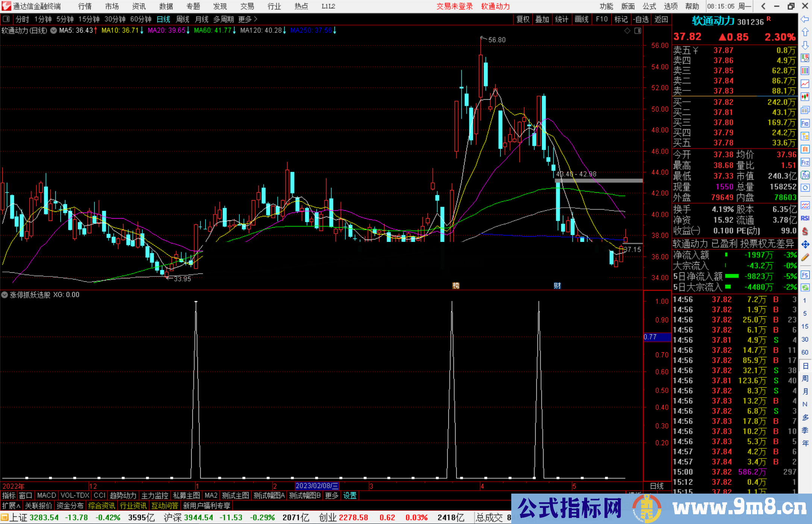The height and width of the screenshot is (524, 812).
Task: Click the circle O sidebar icon
Action: coord(805,188)
